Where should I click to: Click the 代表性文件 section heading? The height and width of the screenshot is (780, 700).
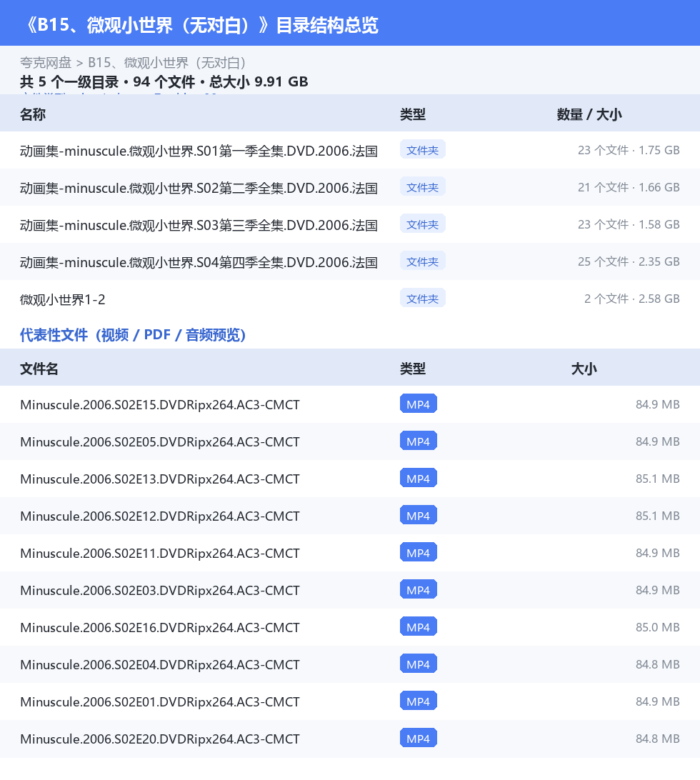[x=133, y=335]
